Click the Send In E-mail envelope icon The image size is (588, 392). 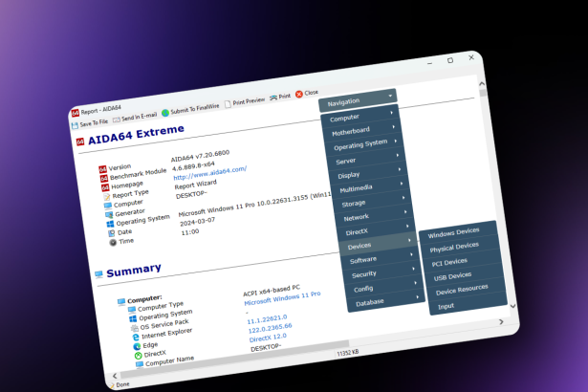tap(117, 120)
